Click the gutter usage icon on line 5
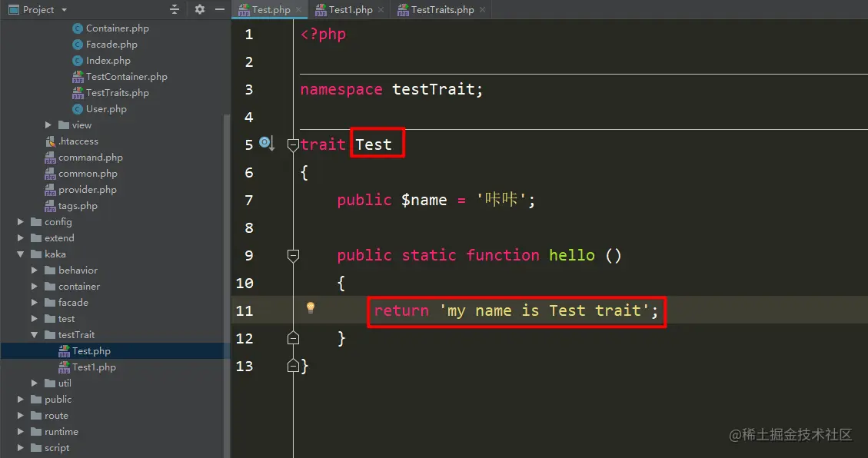Screen dimensions: 868x458 point(267,144)
